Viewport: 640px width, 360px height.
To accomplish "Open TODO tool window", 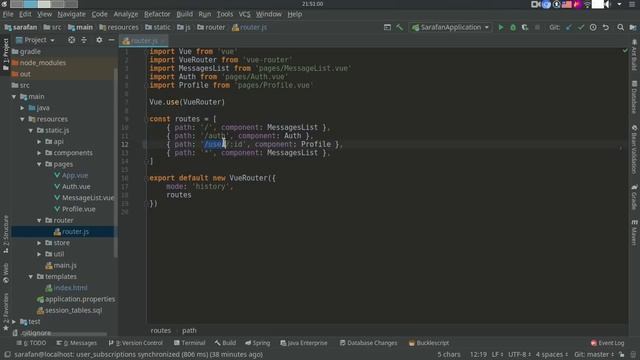I will (x=31, y=343).
